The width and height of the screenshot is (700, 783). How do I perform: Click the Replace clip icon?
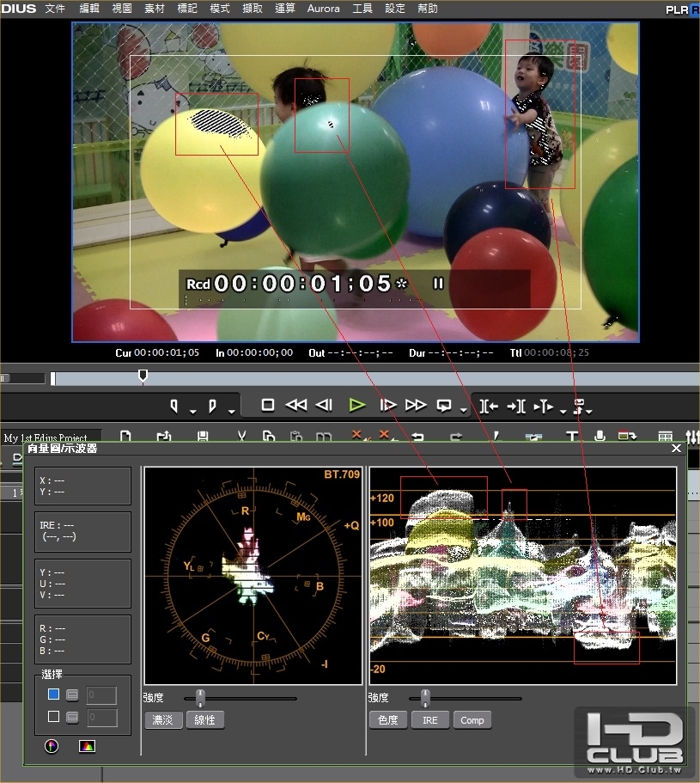[324, 437]
